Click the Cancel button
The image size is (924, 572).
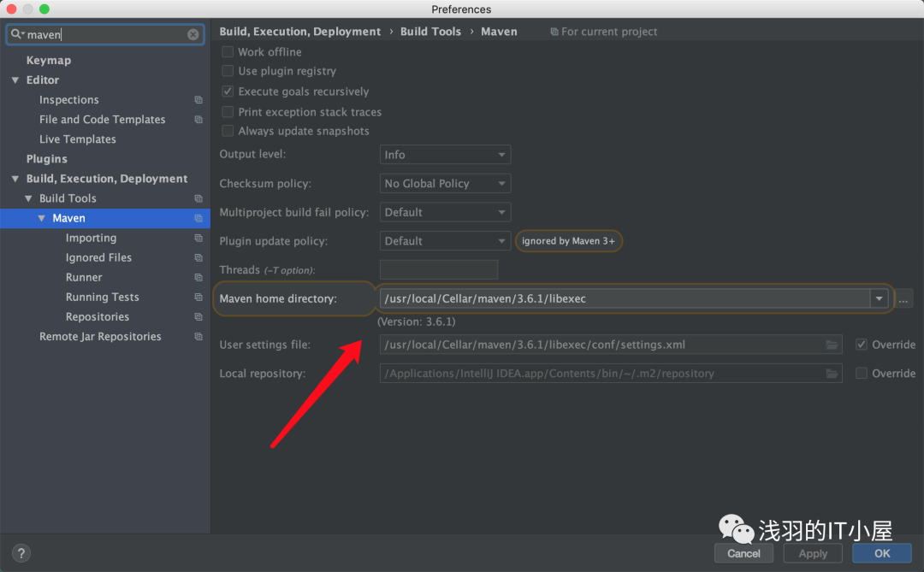click(743, 553)
